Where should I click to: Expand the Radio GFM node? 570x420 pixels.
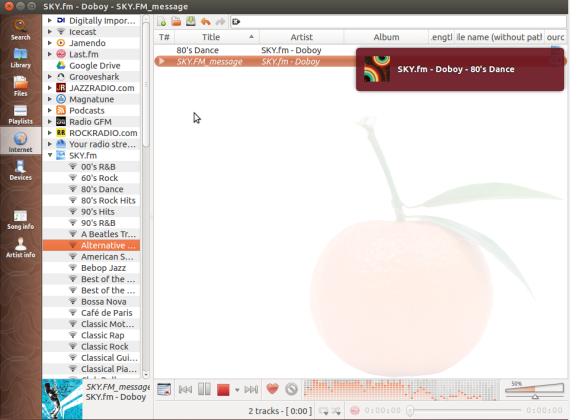click(50, 122)
